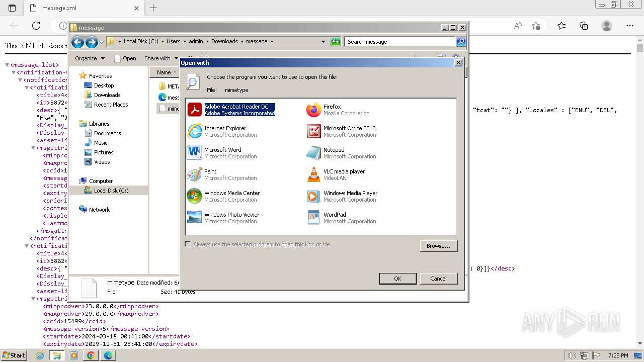
Task: Open Edge from the taskbar
Action: [x=108, y=355]
